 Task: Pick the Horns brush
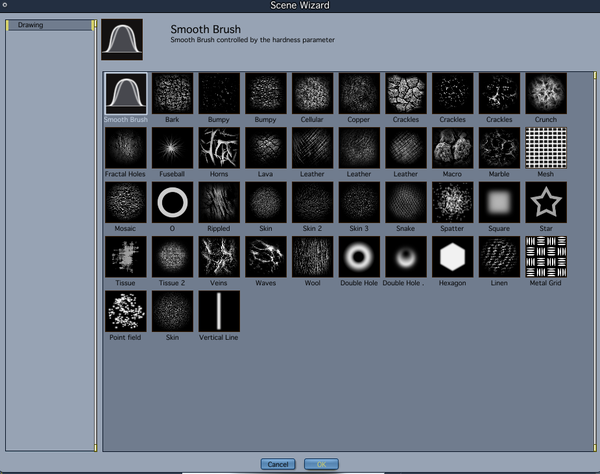coord(219,148)
